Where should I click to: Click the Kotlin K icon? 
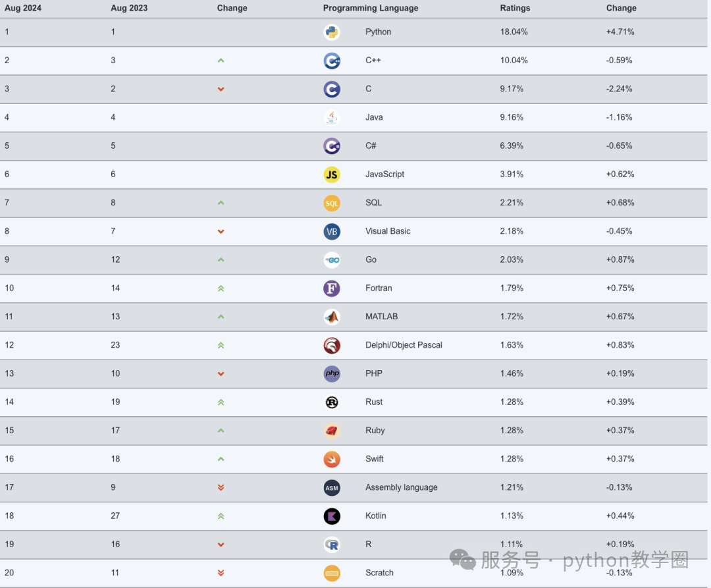coord(332,516)
